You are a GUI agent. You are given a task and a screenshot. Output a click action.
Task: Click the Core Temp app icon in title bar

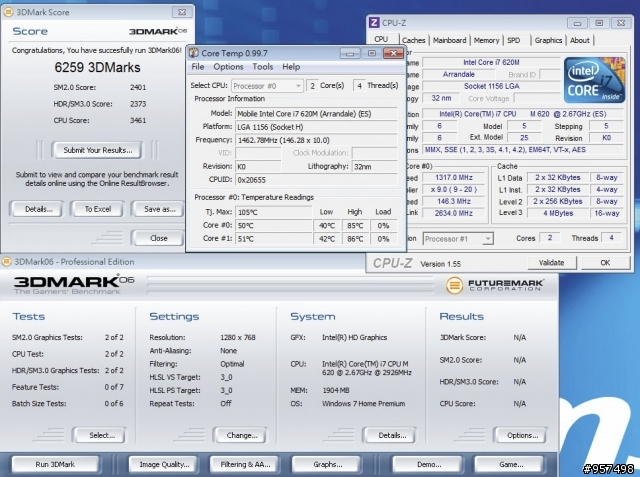tap(194, 53)
